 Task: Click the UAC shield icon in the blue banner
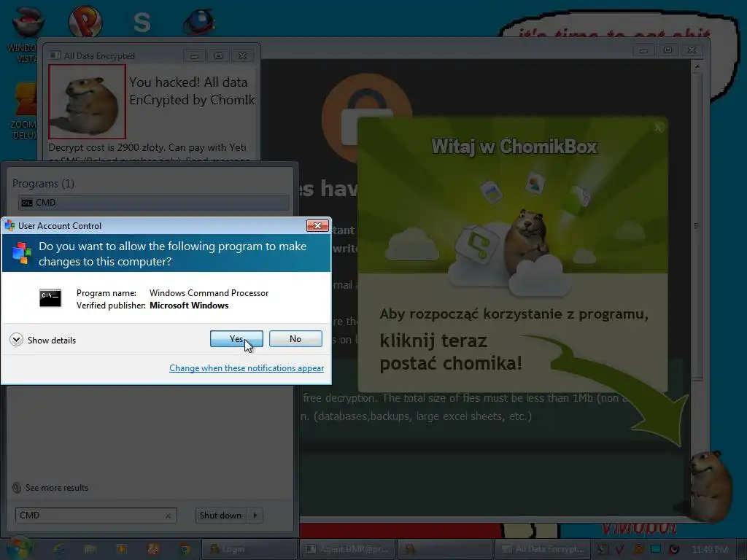click(x=21, y=252)
